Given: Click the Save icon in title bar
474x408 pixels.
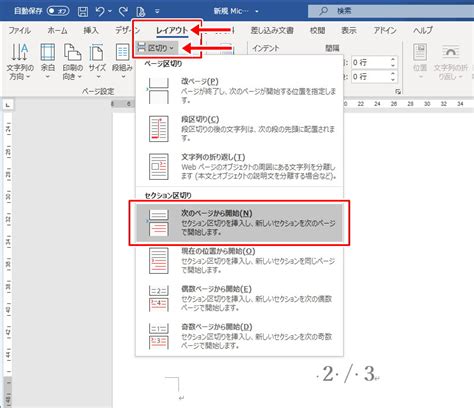Looking at the screenshot, I should (83, 12).
